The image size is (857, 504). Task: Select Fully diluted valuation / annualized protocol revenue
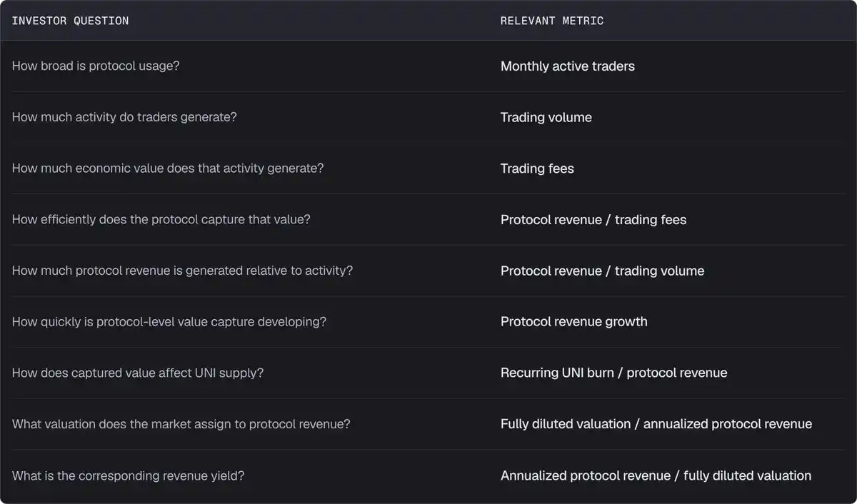pos(656,424)
